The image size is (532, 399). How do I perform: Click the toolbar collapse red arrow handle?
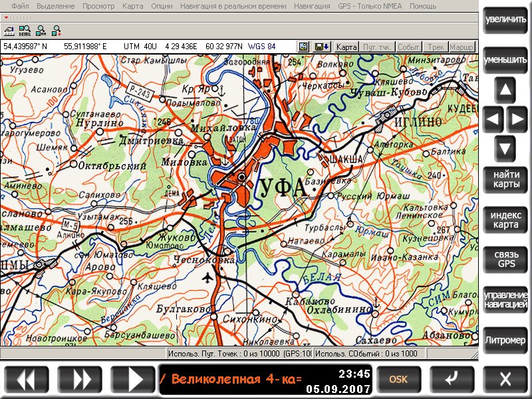tap(6, 17)
